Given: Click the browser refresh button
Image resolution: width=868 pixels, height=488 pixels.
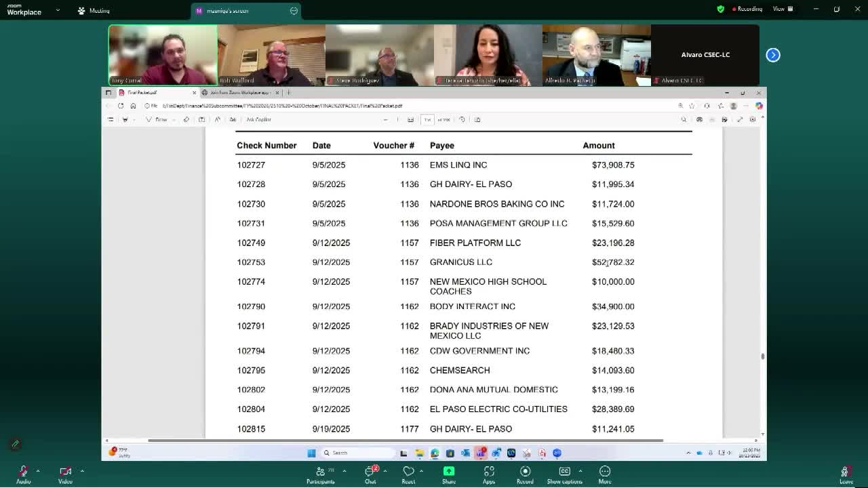Looking at the screenshot, I should point(121,106).
